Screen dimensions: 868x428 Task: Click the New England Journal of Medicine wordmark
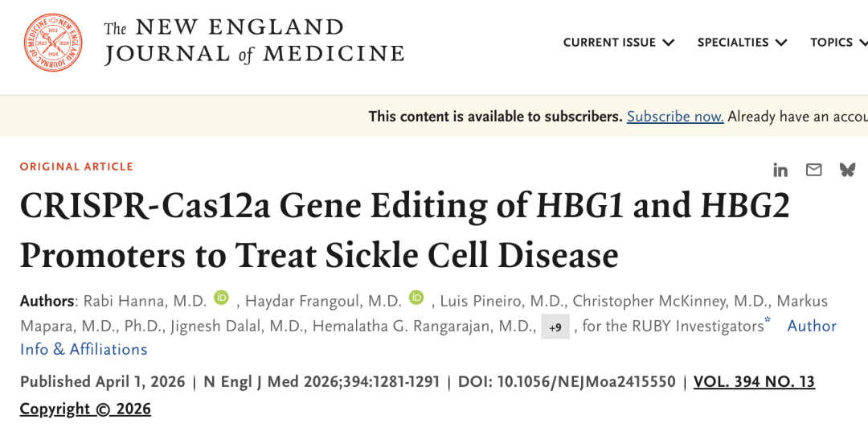pos(253,43)
